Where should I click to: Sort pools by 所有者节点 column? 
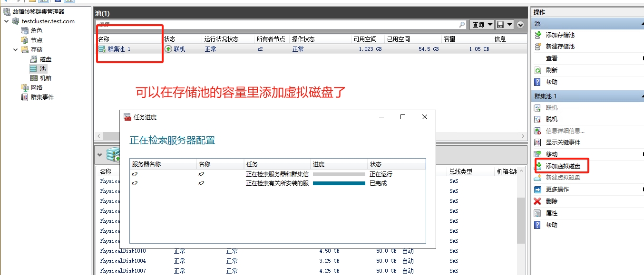point(272,39)
